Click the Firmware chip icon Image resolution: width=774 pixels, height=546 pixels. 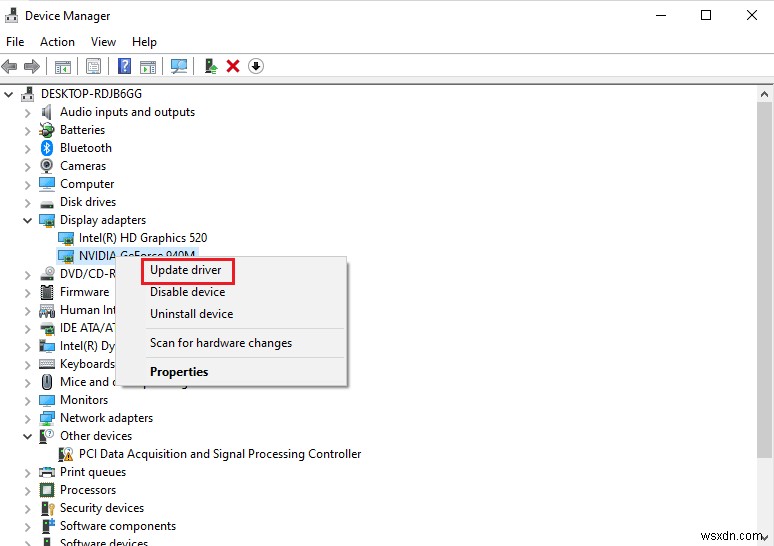click(47, 292)
